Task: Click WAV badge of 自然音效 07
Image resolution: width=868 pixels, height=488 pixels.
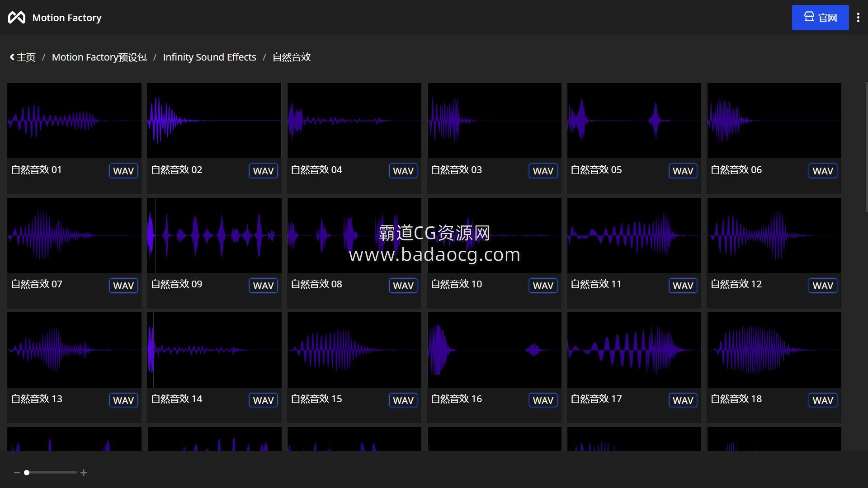Action: point(123,286)
